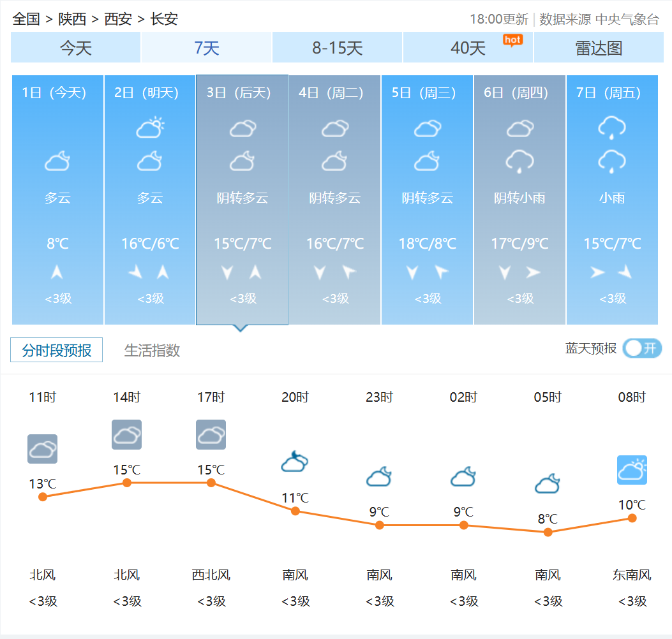Screen dimensions: 672x639
Task: Select the 分时段预报 tab
Action: (x=57, y=350)
